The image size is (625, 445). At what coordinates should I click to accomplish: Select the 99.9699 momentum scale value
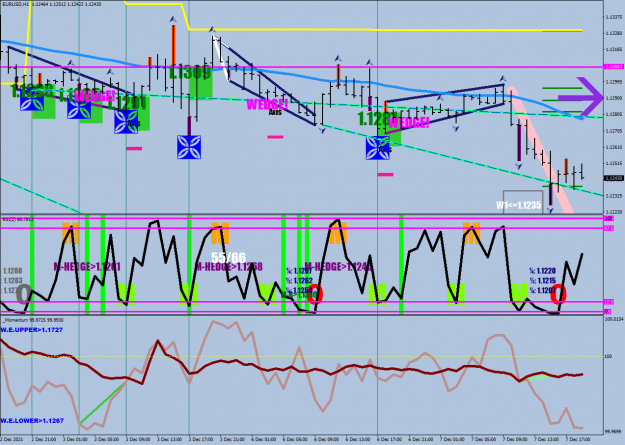[614, 431]
